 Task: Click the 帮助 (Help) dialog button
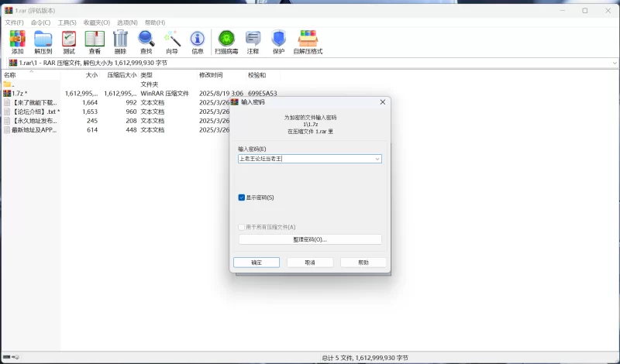(x=363, y=263)
